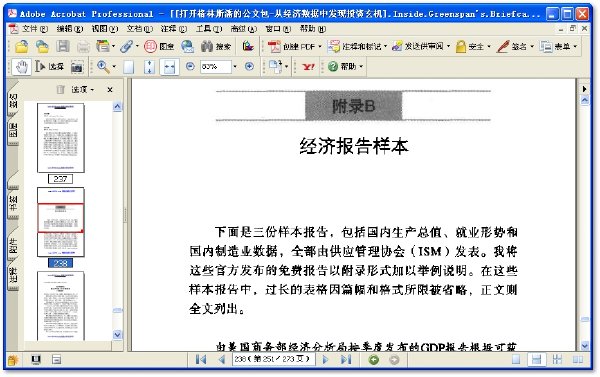The width and height of the screenshot is (600, 377).
Task: Open the 文件 (File) menu
Action: (x=34, y=29)
